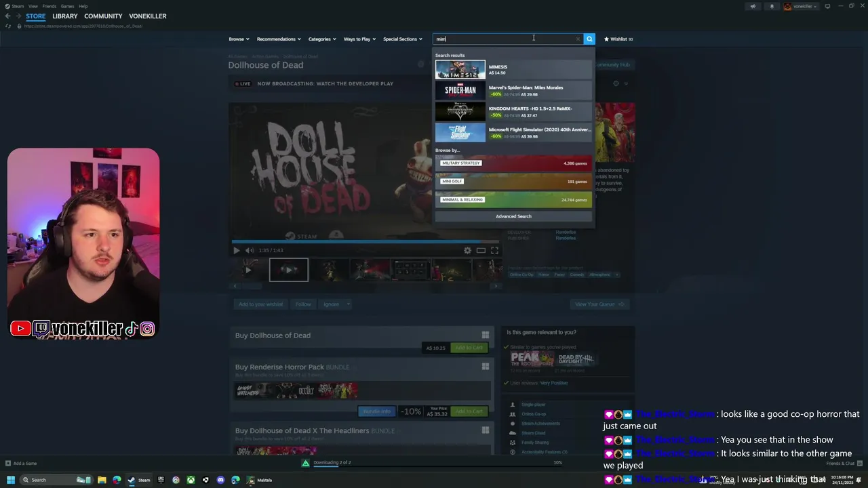The image size is (868, 488).
Task: Open the video settings gear icon
Action: click(x=467, y=250)
